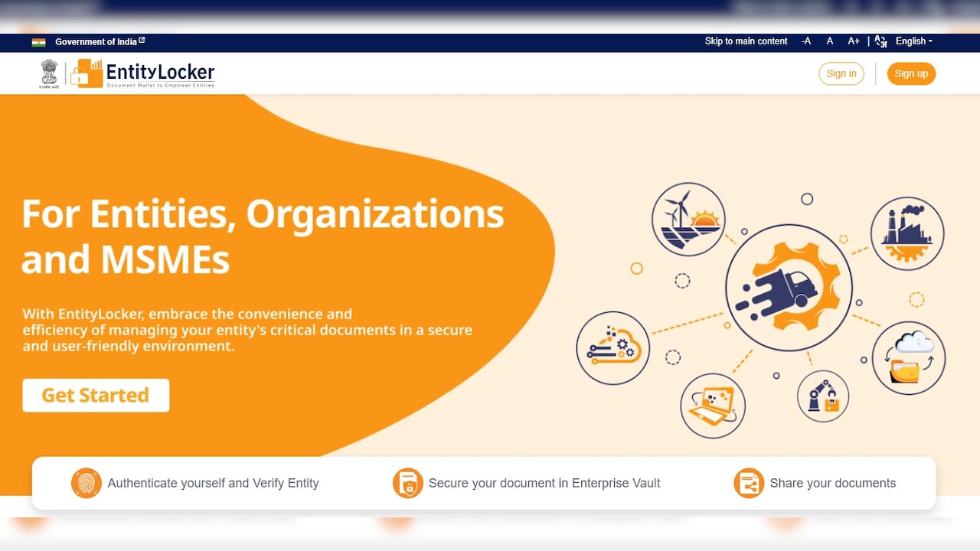980x551 pixels.
Task: Click the factory with smoke icon
Action: (907, 233)
